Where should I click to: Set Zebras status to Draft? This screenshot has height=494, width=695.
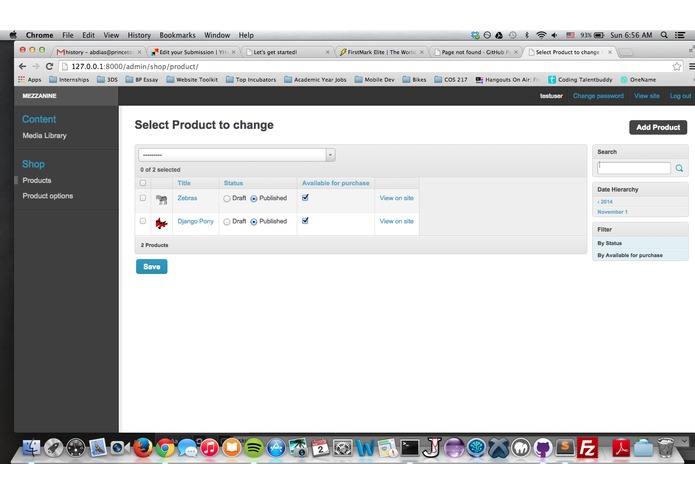tap(226, 198)
